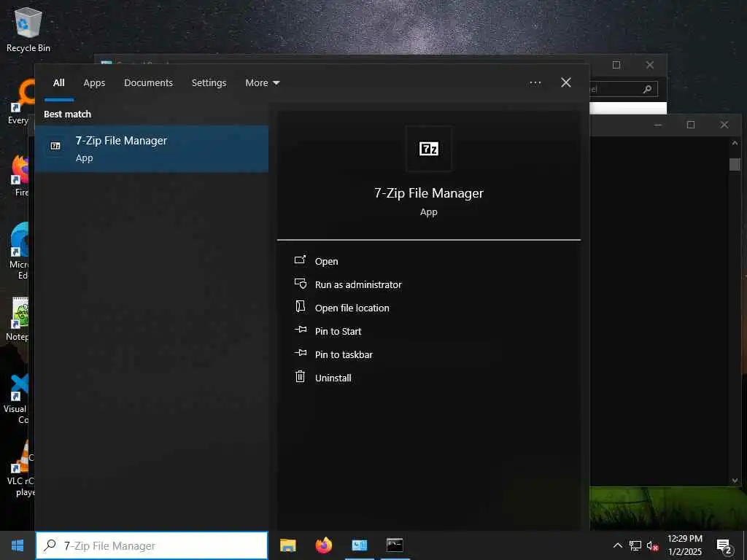Expand the More filter dropdown
The height and width of the screenshot is (560, 747).
(x=263, y=83)
